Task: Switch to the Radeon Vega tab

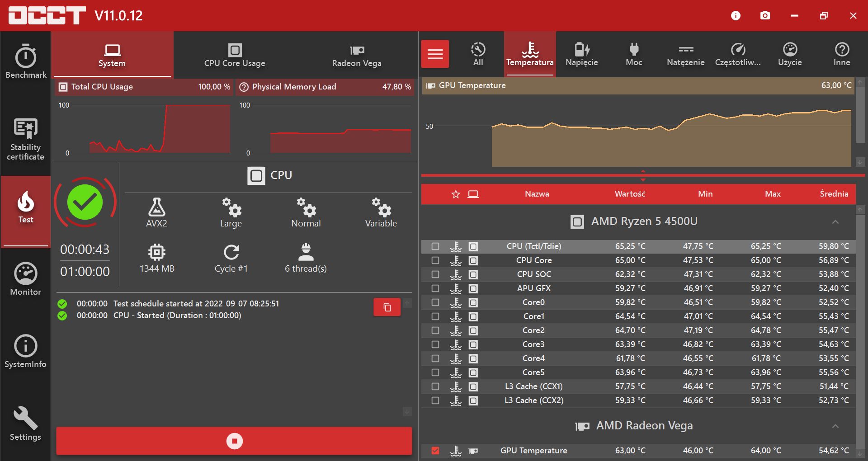Action: [357, 55]
